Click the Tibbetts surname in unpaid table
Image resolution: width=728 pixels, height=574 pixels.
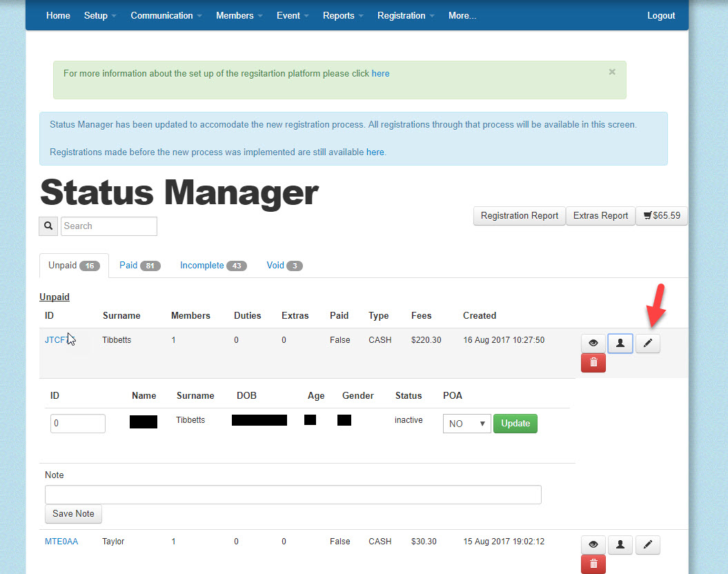(117, 339)
